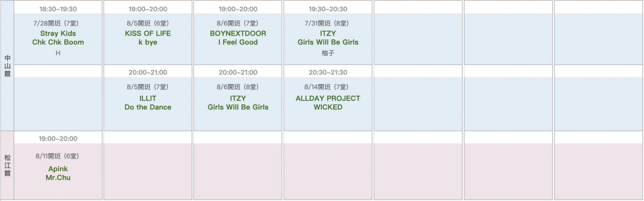Select the KISS OF LIFE k bye class

148,38
